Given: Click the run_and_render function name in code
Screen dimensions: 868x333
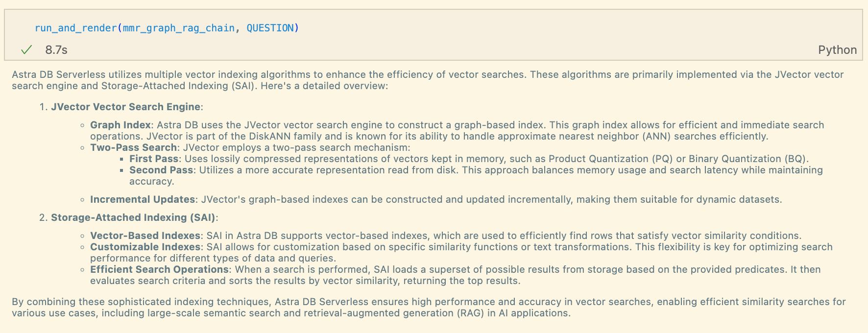Looking at the screenshot, I should (x=75, y=28).
